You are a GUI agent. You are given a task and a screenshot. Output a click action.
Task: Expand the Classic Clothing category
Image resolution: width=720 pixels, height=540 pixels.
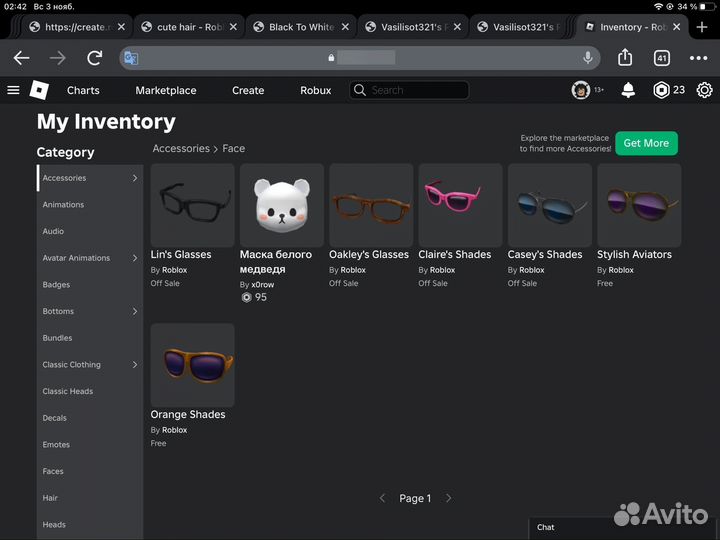click(x=135, y=365)
